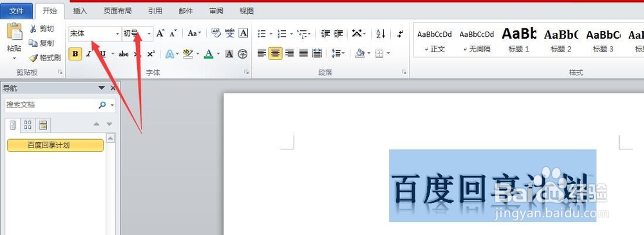Switch to the Review (审阅) tab
Screen dimensions: 644x235
(216, 11)
